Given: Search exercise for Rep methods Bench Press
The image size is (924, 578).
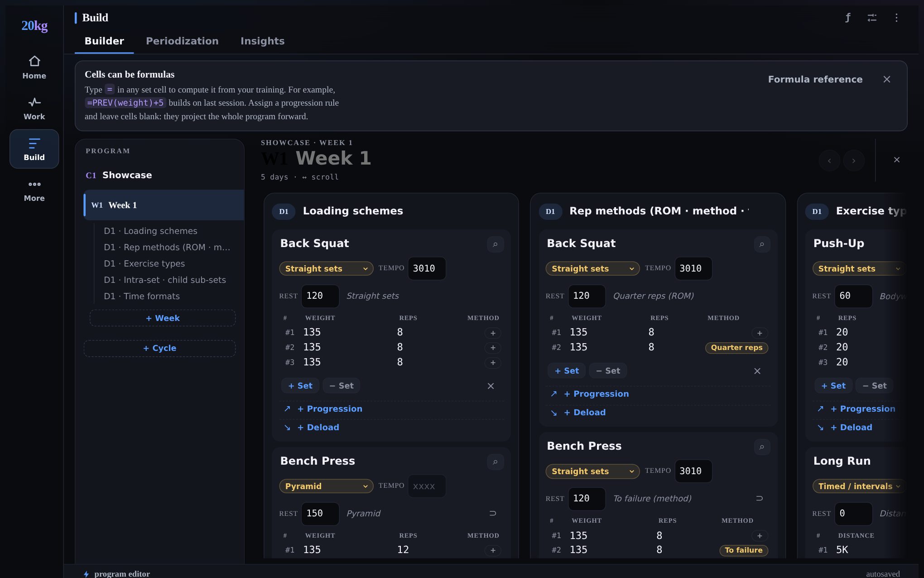Looking at the screenshot, I should coord(762,447).
